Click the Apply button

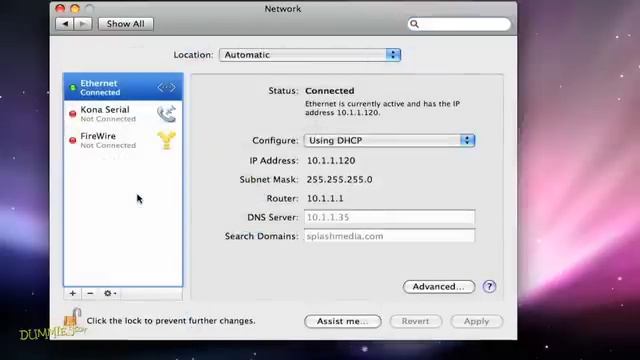coord(476,321)
